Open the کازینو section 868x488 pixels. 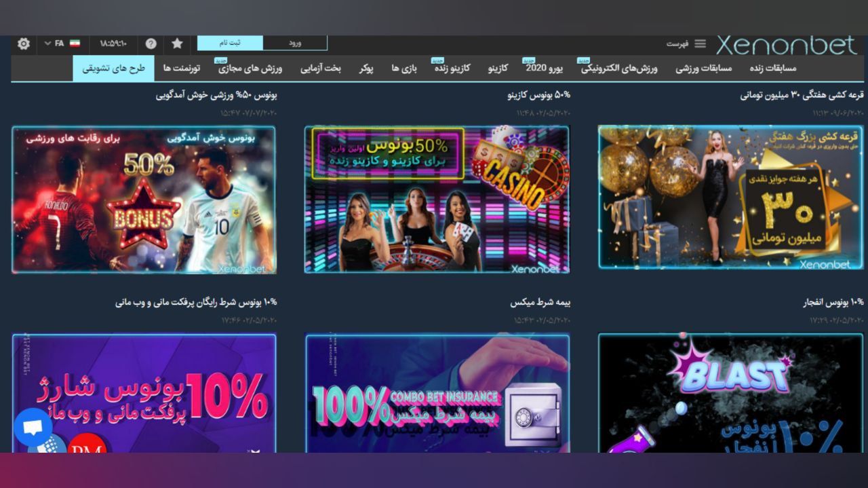point(500,69)
